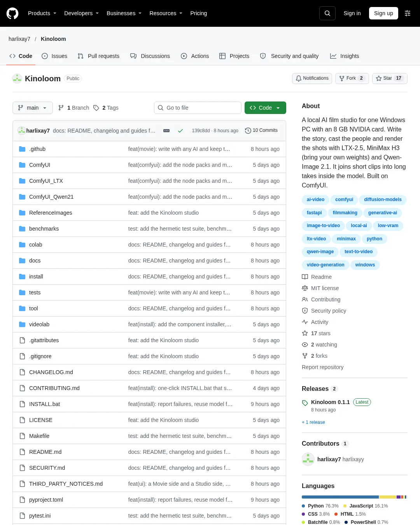Click the Python blue language dot
The width and height of the screenshot is (420, 525).
tap(303, 506)
